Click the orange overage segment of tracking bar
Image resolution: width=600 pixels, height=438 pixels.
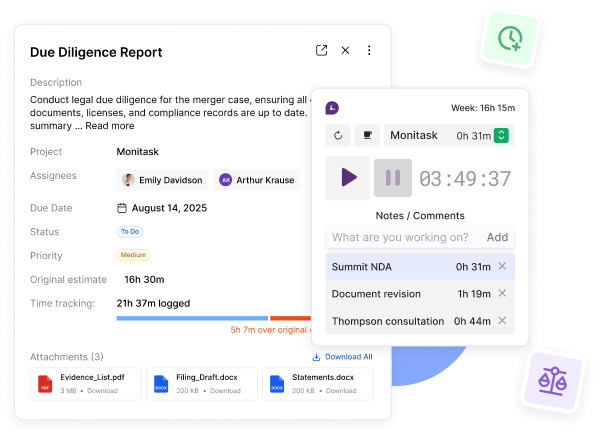(x=290, y=318)
